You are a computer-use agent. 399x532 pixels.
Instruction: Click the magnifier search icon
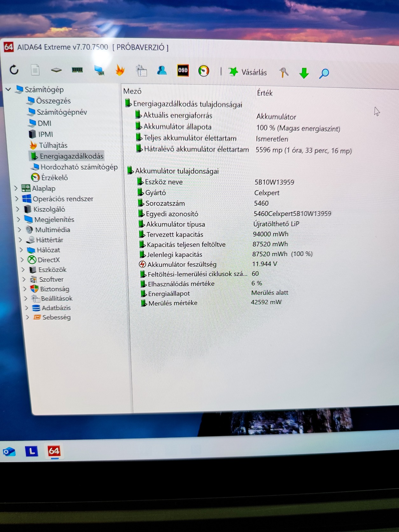(x=324, y=73)
